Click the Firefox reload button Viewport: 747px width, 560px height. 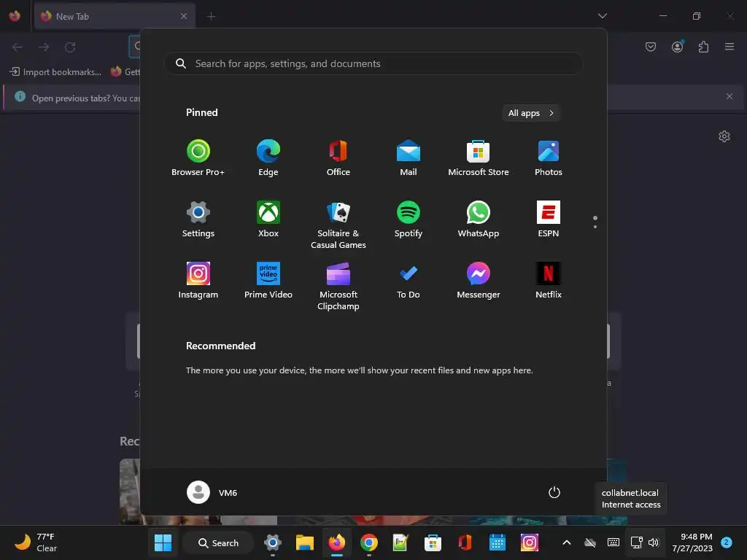coord(70,47)
